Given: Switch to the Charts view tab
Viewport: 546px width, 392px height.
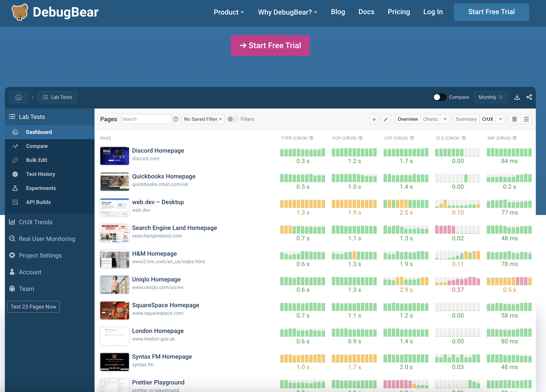Looking at the screenshot, I should (x=431, y=119).
